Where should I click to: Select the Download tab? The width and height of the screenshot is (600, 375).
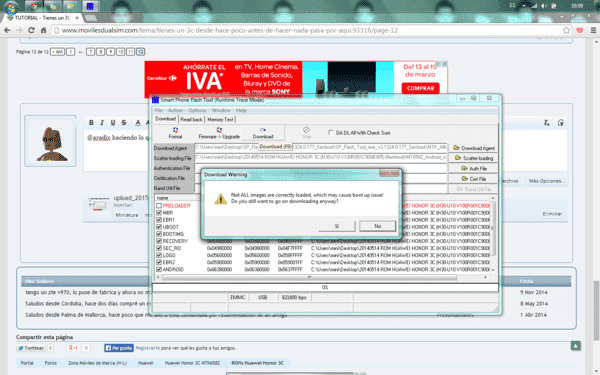[165, 119]
